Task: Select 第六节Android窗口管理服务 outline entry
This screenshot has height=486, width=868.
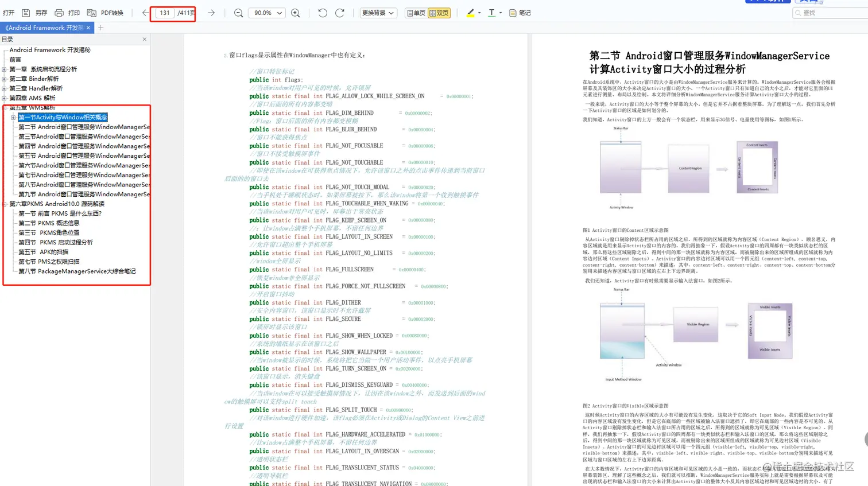Action: [84, 165]
